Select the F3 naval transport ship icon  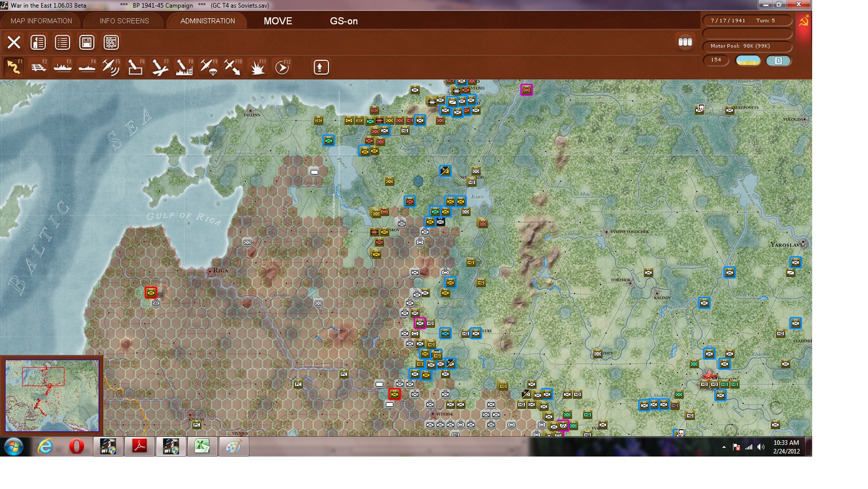(62, 67)
